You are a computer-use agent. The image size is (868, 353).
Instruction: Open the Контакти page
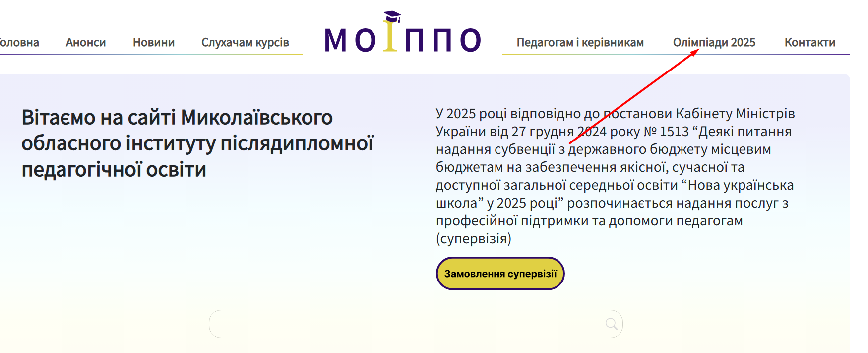pos(809,43)
